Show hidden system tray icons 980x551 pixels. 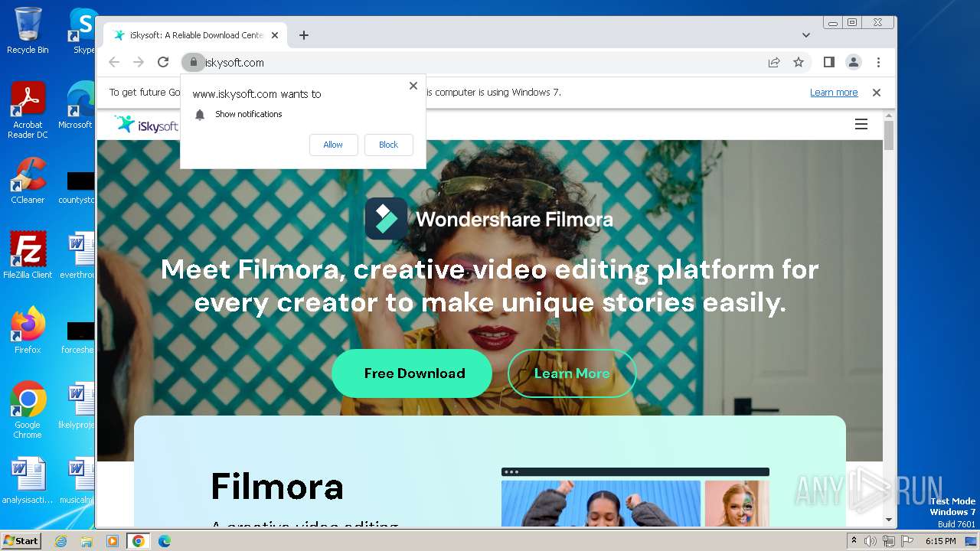click(x=854, y=540)
